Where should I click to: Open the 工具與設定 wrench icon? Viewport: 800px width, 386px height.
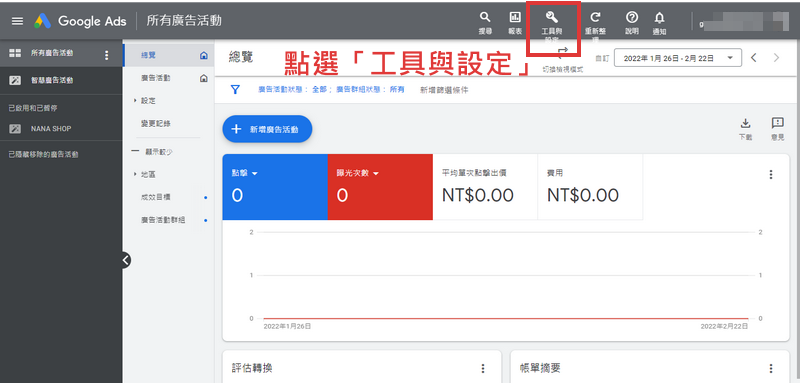coord(552,18)
